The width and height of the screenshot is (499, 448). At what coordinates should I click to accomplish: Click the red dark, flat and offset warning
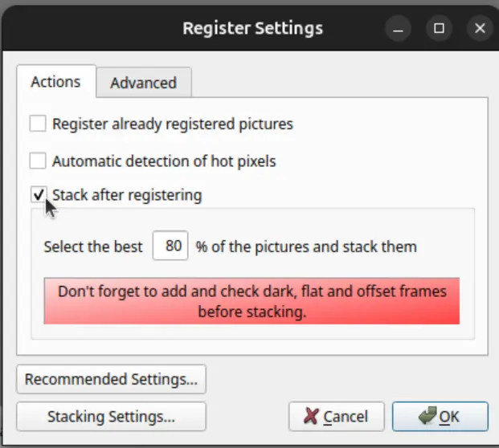tap(252, 301)
